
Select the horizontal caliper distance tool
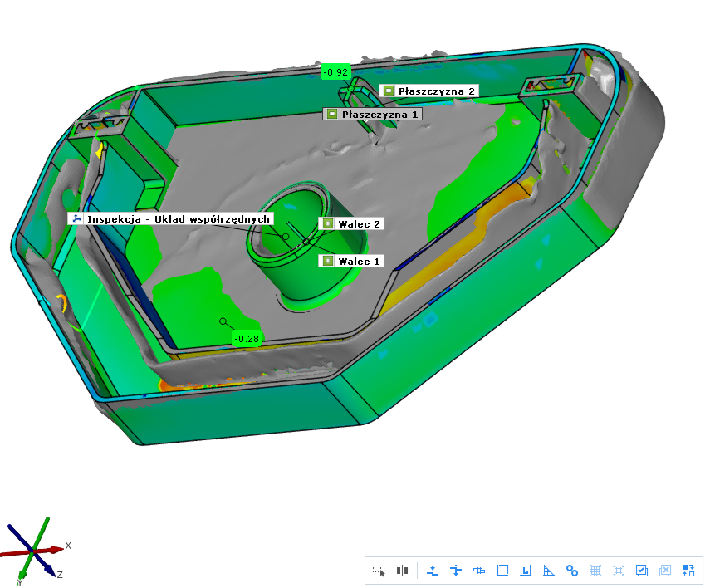[478, 571]
